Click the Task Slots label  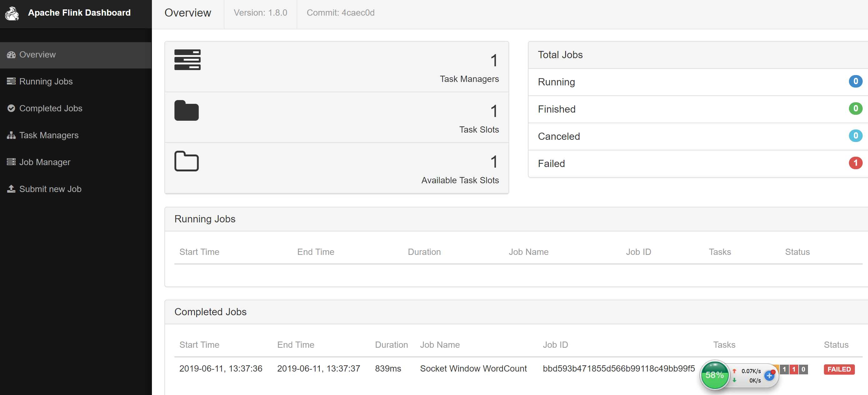(x=479, y=130)
